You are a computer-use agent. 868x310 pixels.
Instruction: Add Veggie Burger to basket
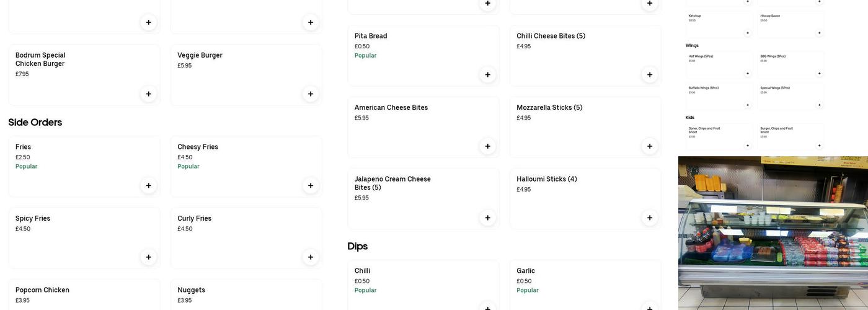pos(311,94)
